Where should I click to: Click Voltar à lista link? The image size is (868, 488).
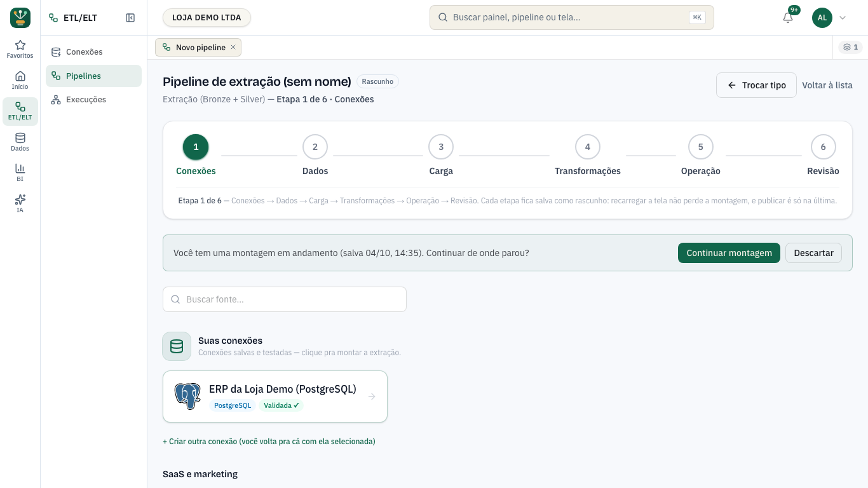tap(827, 85)
